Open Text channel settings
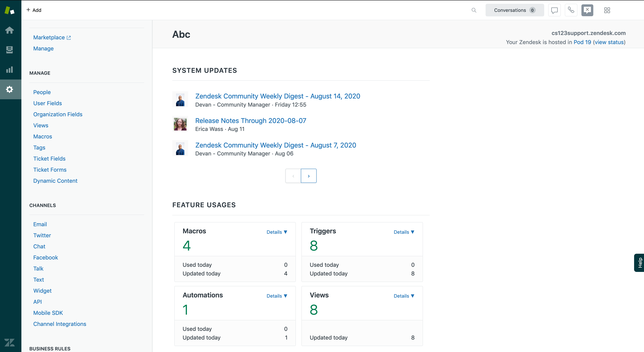The height and width of the screenshot is (352, 644). click(38, 280)
